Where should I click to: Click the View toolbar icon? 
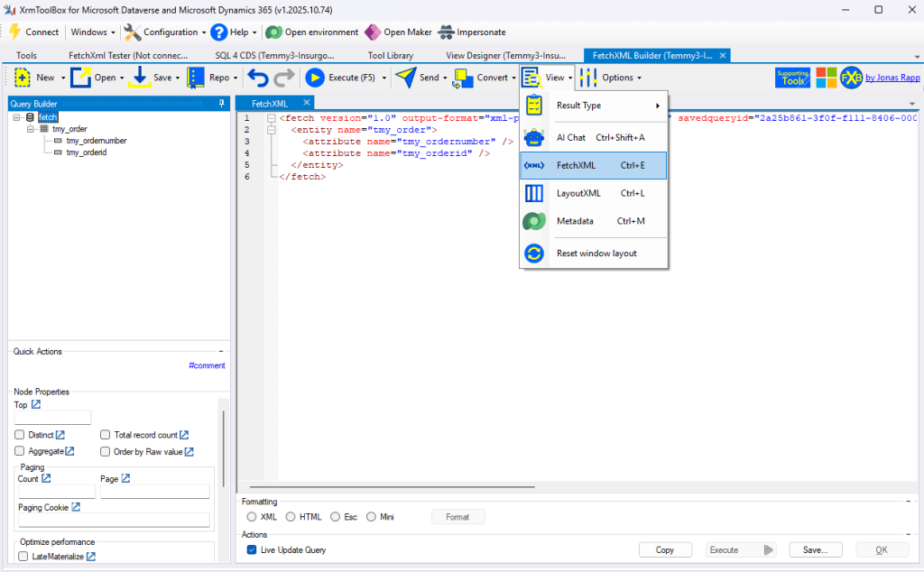531,78
